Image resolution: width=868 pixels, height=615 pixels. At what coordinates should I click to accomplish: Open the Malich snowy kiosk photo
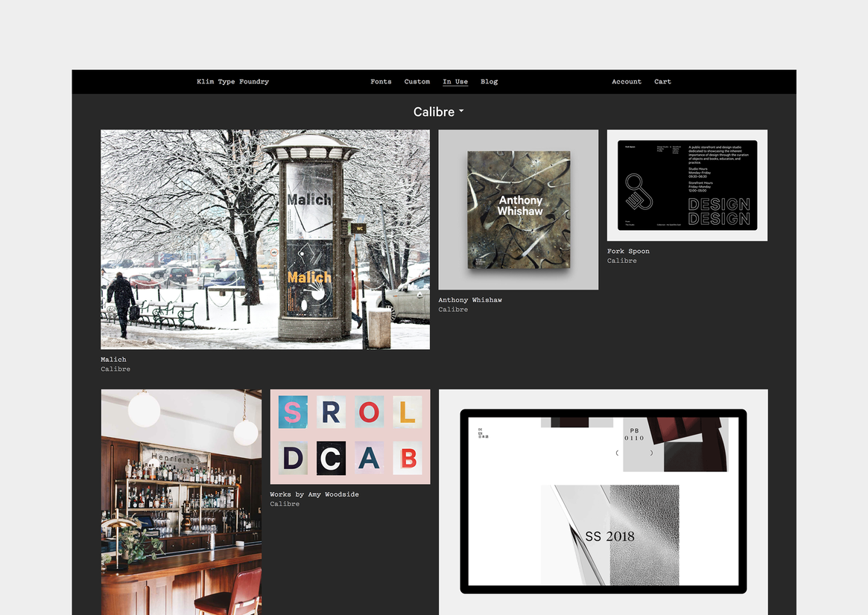click(x=265, y=240)
